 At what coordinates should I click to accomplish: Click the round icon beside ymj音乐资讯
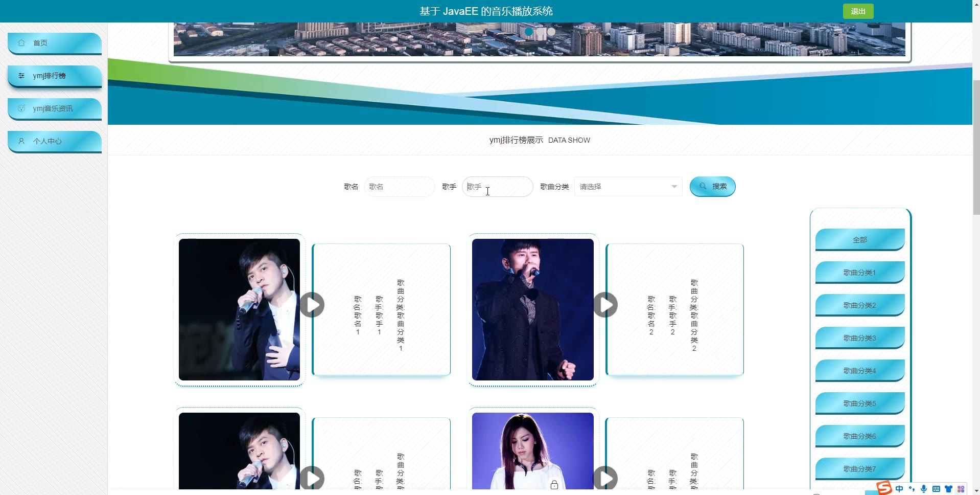tap(21, 108)
